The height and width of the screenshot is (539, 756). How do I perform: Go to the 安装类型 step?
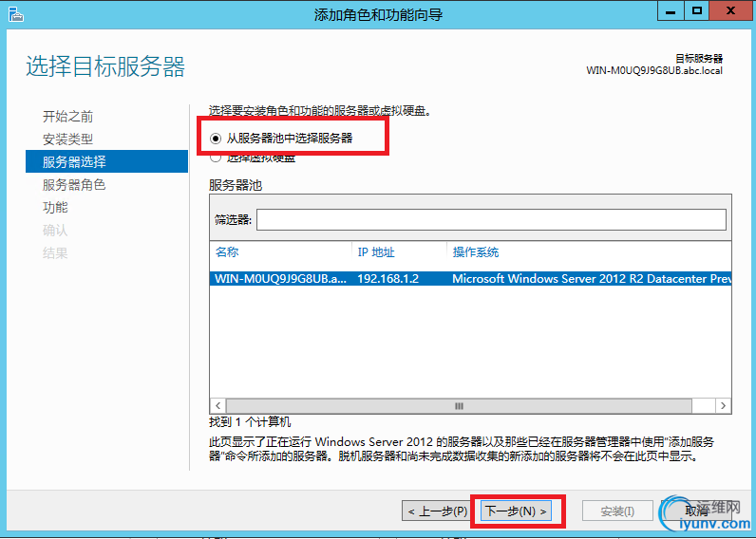tap(67, 139)
